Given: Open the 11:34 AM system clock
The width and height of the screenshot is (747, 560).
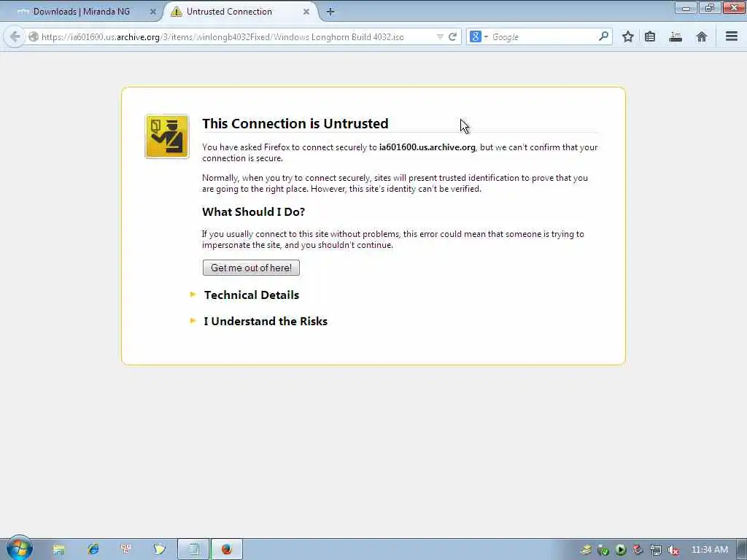Looking at the screenshot, I should point(709,550).
